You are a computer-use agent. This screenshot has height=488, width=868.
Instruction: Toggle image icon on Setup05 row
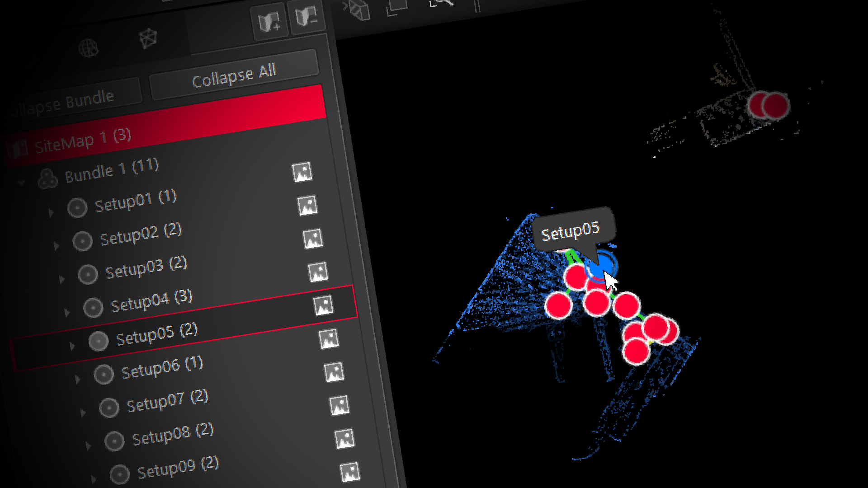click(x=329, y=338)
